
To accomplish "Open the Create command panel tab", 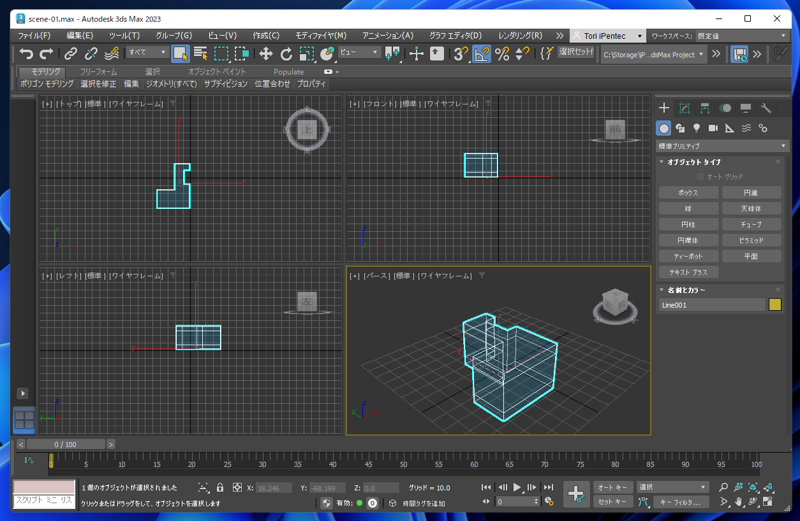I will pyautogui.click(x=664, y=108).
